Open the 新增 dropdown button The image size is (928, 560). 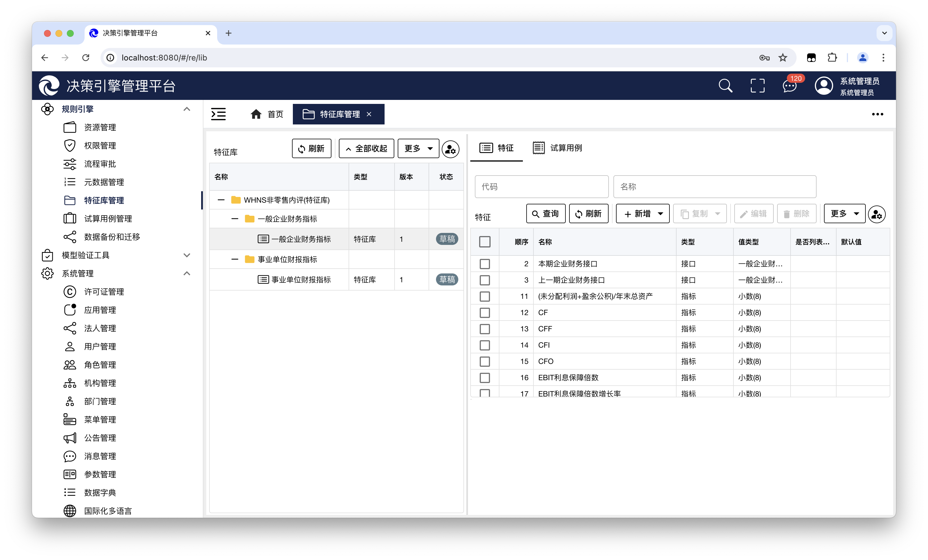coord(643,214)
